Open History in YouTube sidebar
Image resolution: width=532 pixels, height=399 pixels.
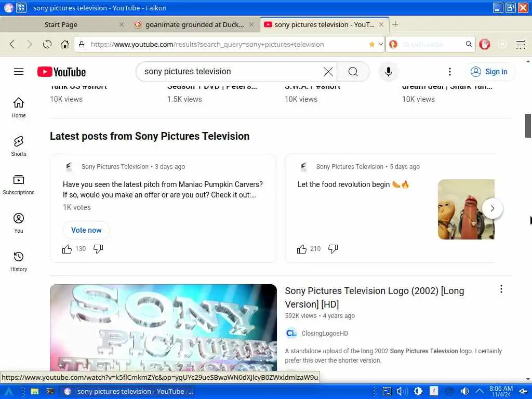click(19, 262)
